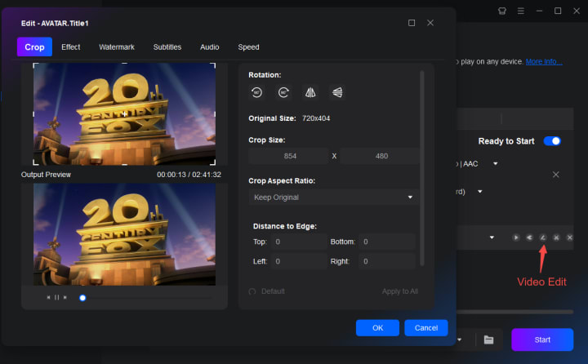Select the Default radio option
The height and width of the screenshot is (364, 588).
click(253, 291)
